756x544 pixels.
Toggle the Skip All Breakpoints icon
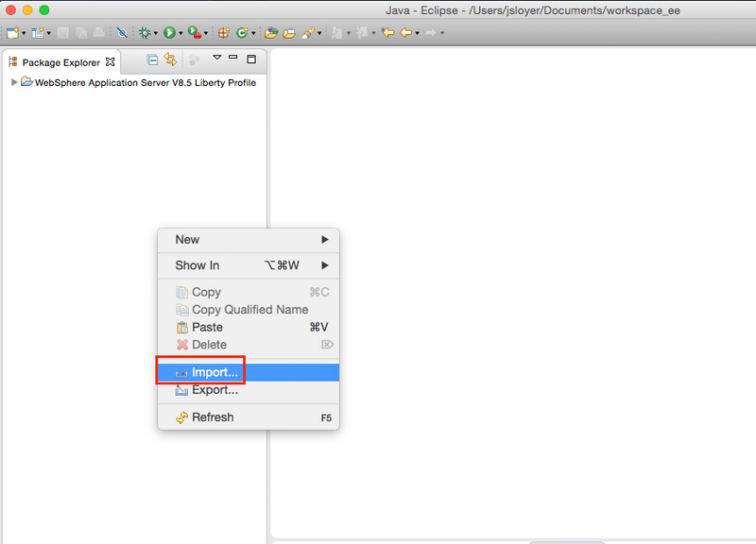pos(122,33)
